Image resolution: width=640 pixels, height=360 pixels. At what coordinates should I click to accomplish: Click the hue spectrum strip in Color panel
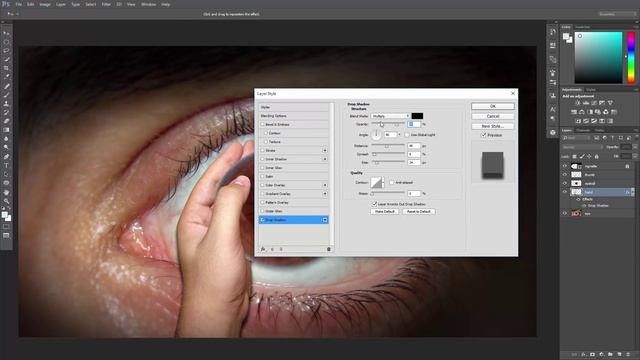(x=631, y=58)
